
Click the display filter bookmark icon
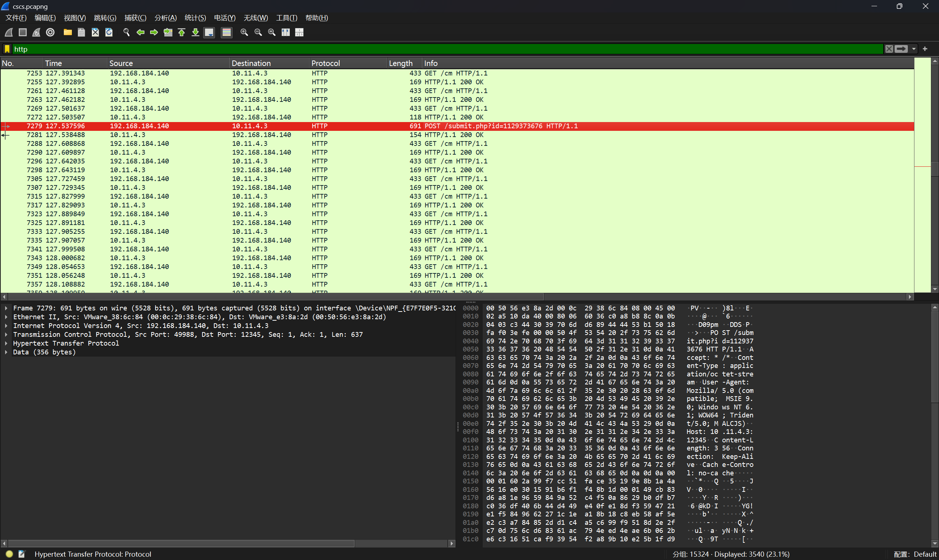point(7,49)
